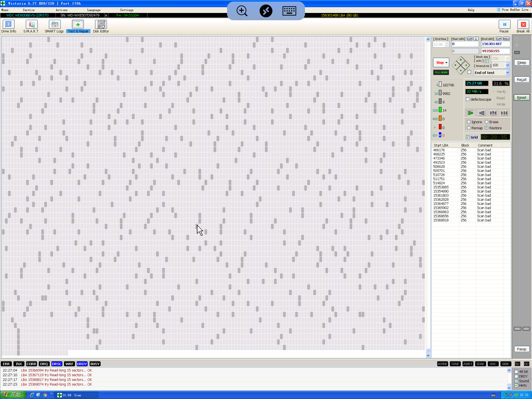Open the Service menu

[29, 10]
